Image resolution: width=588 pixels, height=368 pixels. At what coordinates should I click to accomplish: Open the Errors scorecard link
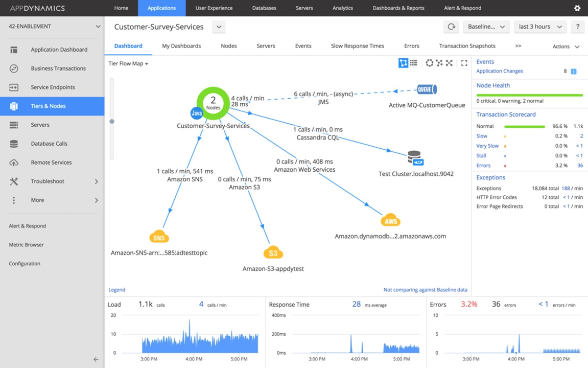483,166
